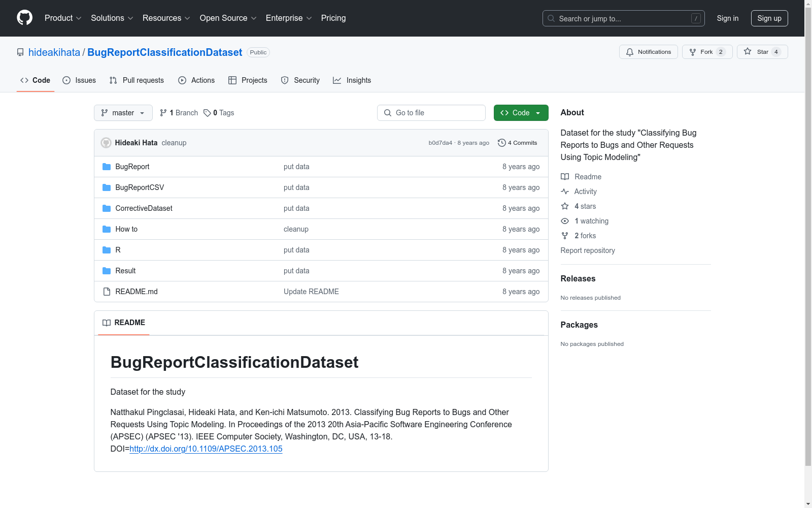This screenshot has width=812, height=508.
Task: Click the folder icon for R
Action: pyautogui.click(x=107, y=250)
